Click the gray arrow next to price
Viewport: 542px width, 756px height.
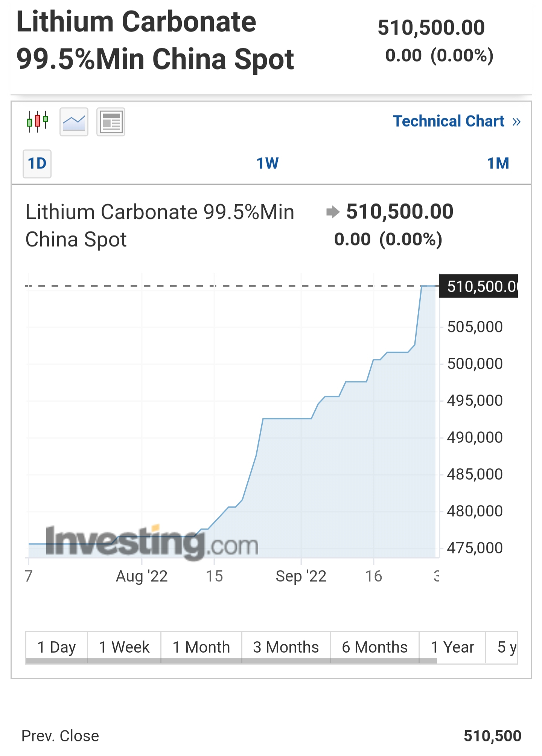[x=333, y=212]
